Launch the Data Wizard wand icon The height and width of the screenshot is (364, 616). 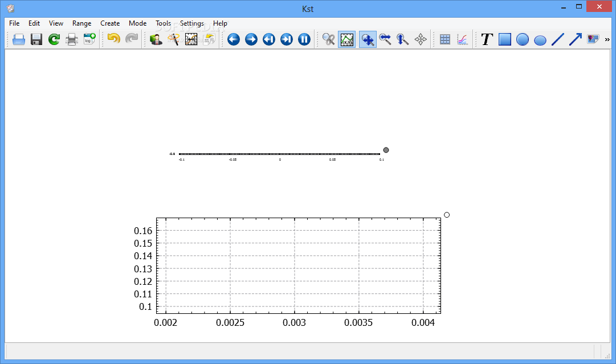[x=173, y=39]
